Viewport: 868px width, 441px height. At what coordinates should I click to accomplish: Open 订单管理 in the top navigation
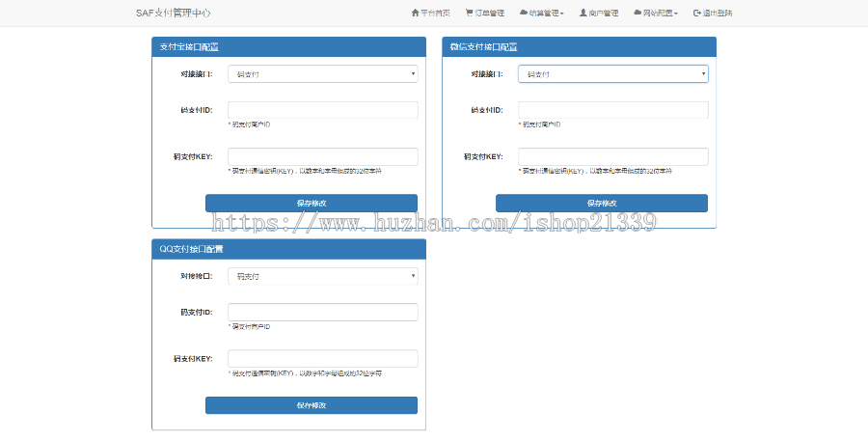[x=485, y=13]
